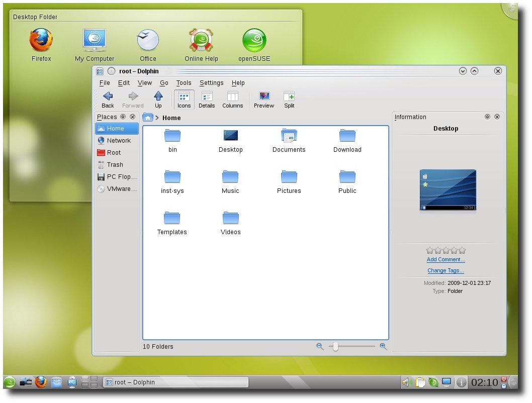This screenshot has height=403, width=532.
Task: Click the Add Comment link
Action: tap(446, 260)
